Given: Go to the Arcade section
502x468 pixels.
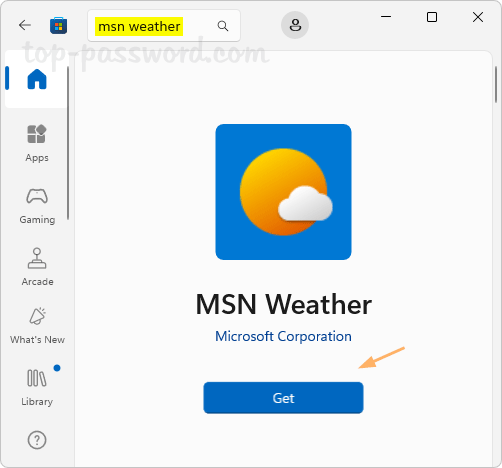Looking at the screenshot, I should (37, 267).
